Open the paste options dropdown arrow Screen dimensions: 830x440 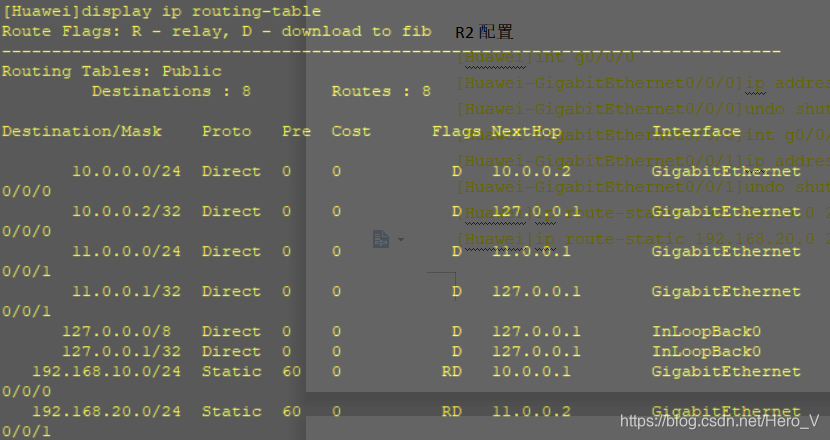pos(401,239)
